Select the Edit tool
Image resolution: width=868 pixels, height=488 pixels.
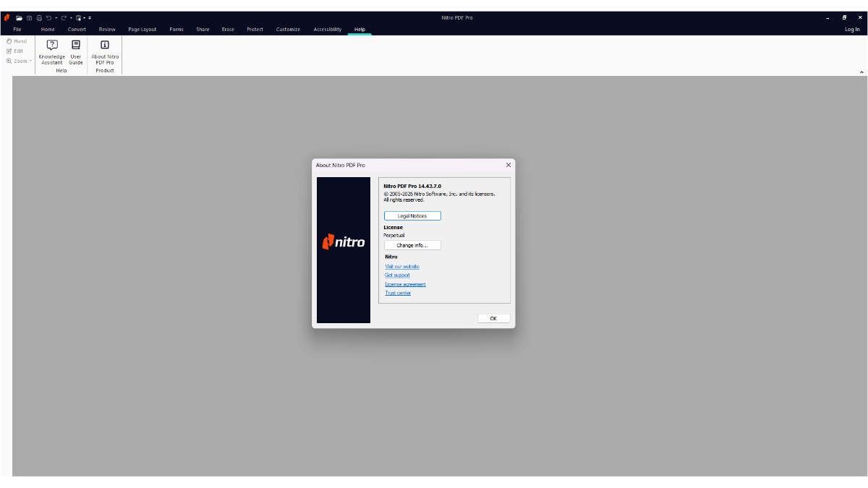[x=15, y=51]
